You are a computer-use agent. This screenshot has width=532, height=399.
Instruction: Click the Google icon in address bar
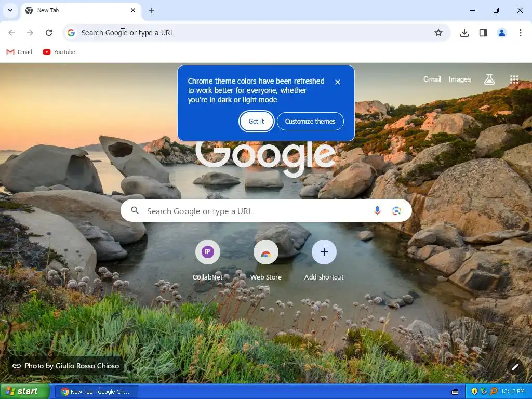click(x=71, y=33)
